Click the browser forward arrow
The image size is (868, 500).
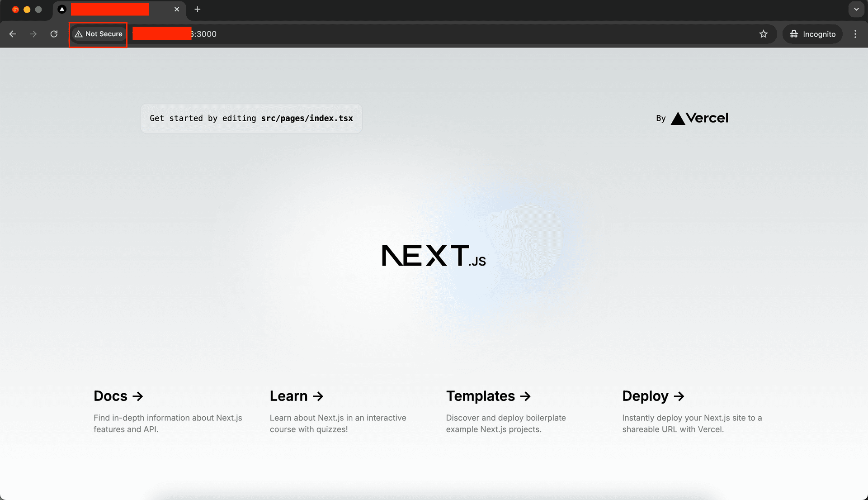pyautogui.click(x=33, y=34)
